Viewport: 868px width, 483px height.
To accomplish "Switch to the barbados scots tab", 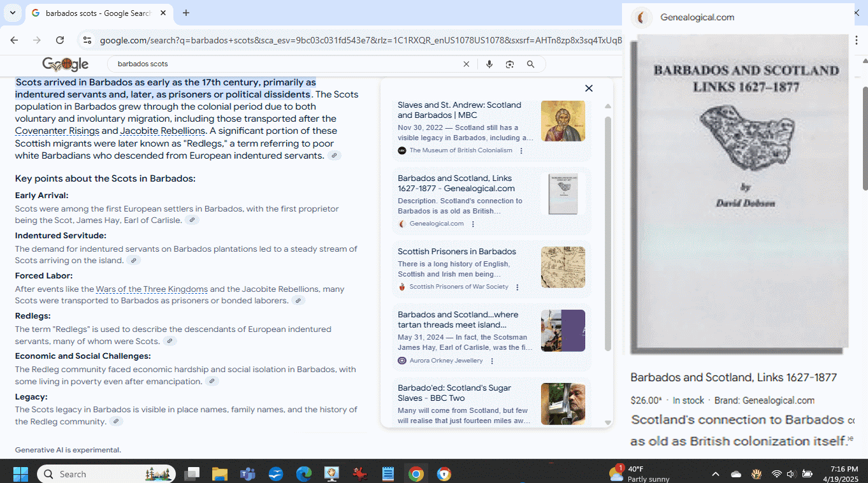I will click(96, 13).
